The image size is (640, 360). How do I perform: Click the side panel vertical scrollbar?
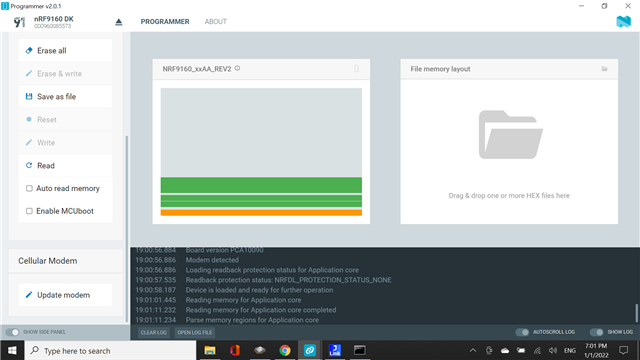[x=127, y=229]
